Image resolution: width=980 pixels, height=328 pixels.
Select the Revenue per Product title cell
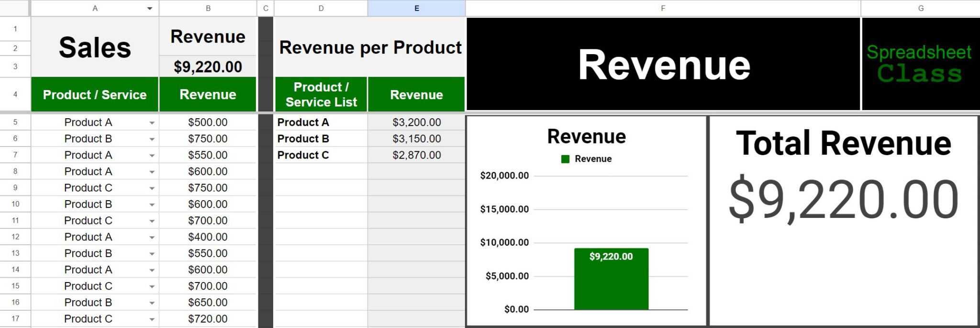[370, 47]
